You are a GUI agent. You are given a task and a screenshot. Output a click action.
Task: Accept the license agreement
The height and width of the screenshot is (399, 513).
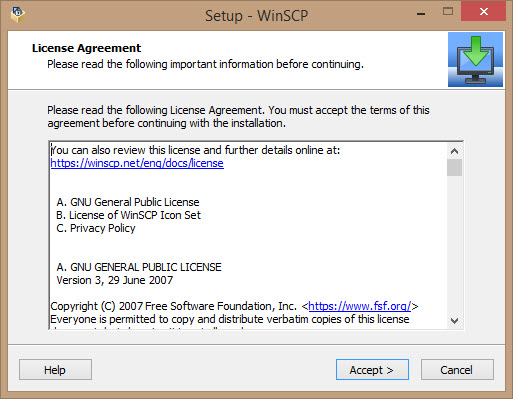[x=372, y=370]
